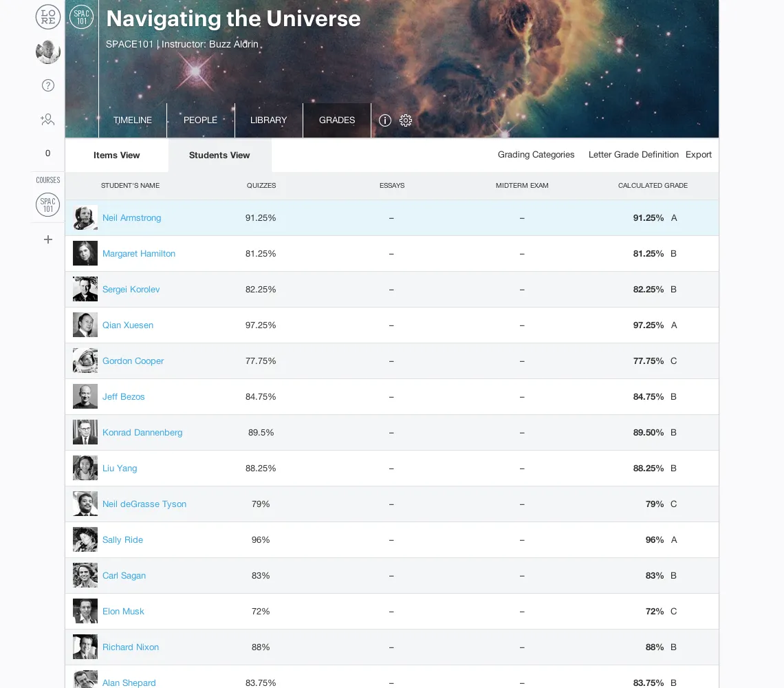Click Jeff Bezos's profile photo
Screen dimensions: 784x688
point(85,397)
